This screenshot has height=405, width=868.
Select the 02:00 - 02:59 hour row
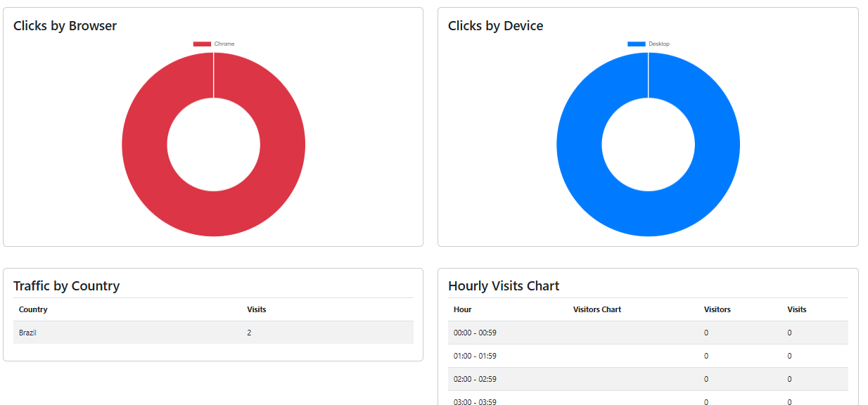[x=475, y=379]
